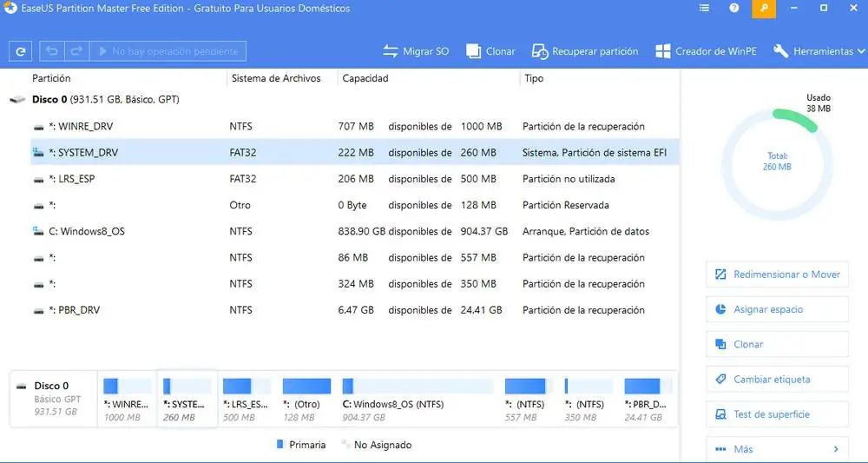The height and width of the screenshot is (463, 868).
Task: Click the drive icon beside WINRE_DRV
Action: 38,127
